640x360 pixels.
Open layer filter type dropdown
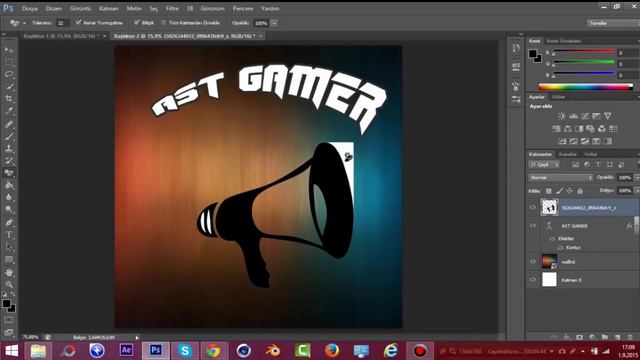coord(544,164)
